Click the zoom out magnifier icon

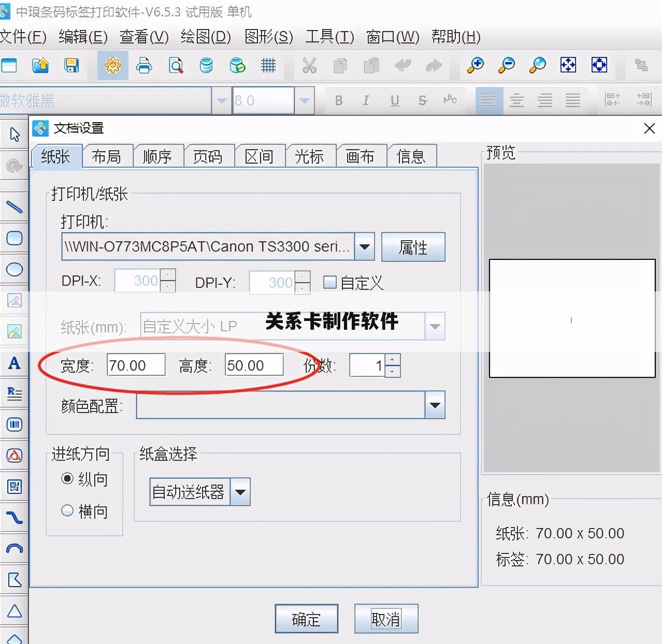point(506,65)
